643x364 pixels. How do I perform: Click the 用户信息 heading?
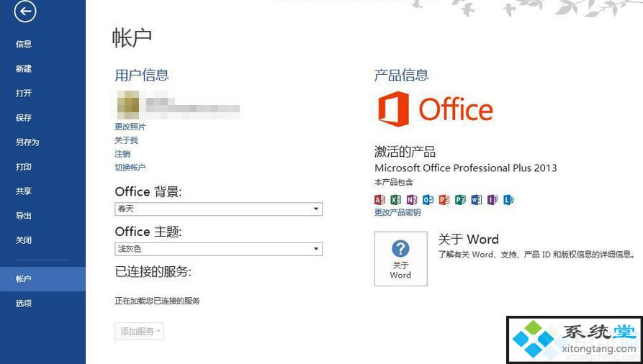click(142, 75)
